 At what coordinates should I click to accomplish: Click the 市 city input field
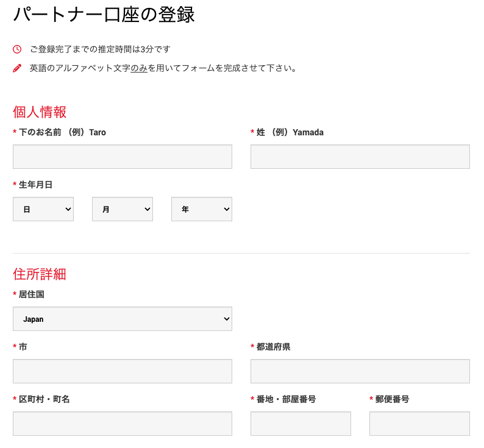click(122, 371)
